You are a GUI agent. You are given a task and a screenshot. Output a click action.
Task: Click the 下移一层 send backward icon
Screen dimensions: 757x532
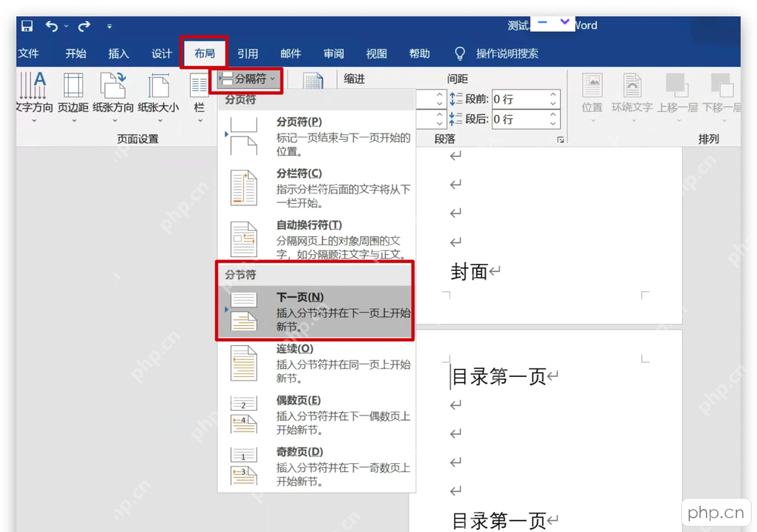click(x=722, y=86)
